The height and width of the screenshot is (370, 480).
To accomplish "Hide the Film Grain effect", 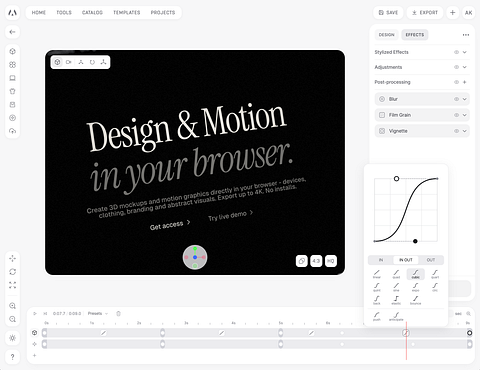I will point(456,115).
